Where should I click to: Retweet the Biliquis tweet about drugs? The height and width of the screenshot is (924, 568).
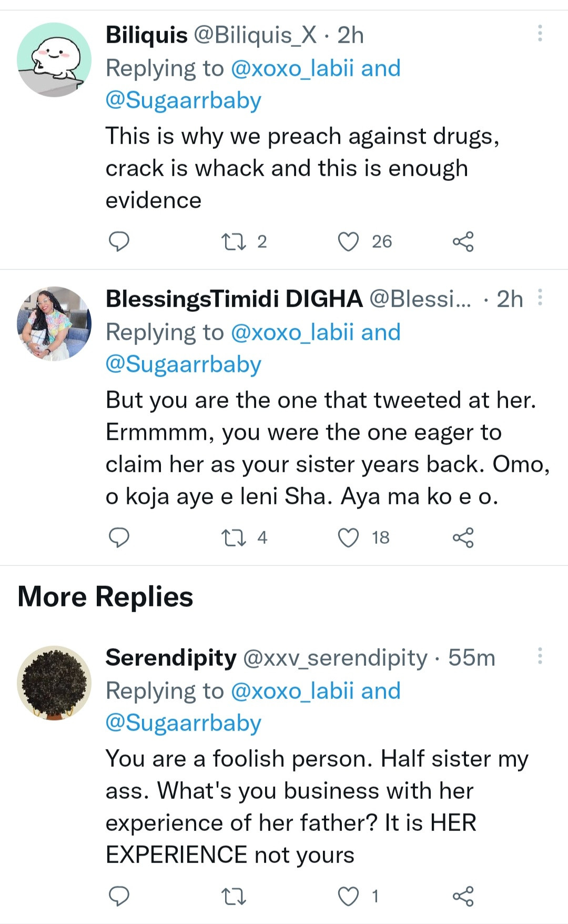click(x=233, y=242)
